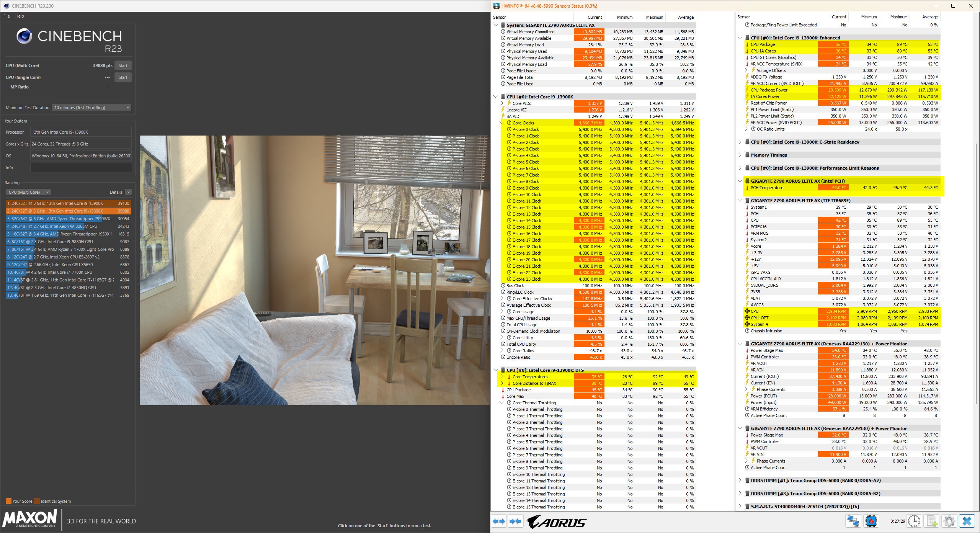The height and width of the screenshot is (533, 980).
Task: Open the File menu in Cinebench
Action: 7,16
